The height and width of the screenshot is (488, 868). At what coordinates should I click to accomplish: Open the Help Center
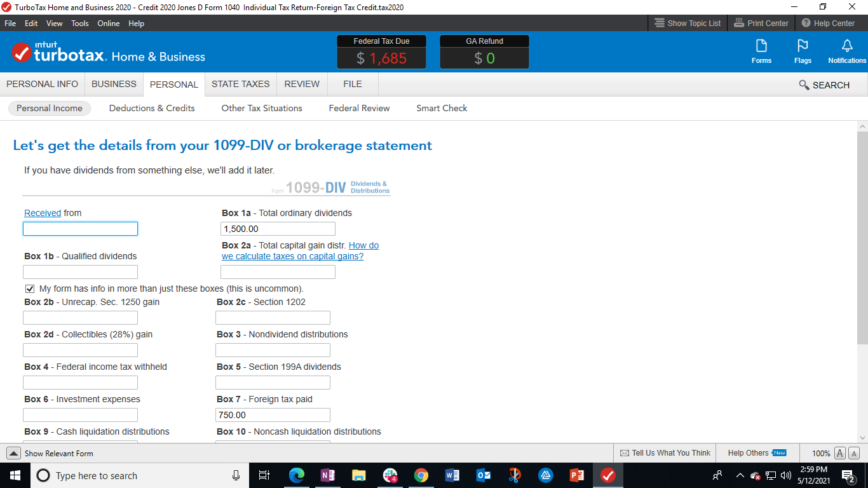tap(828, 23)
